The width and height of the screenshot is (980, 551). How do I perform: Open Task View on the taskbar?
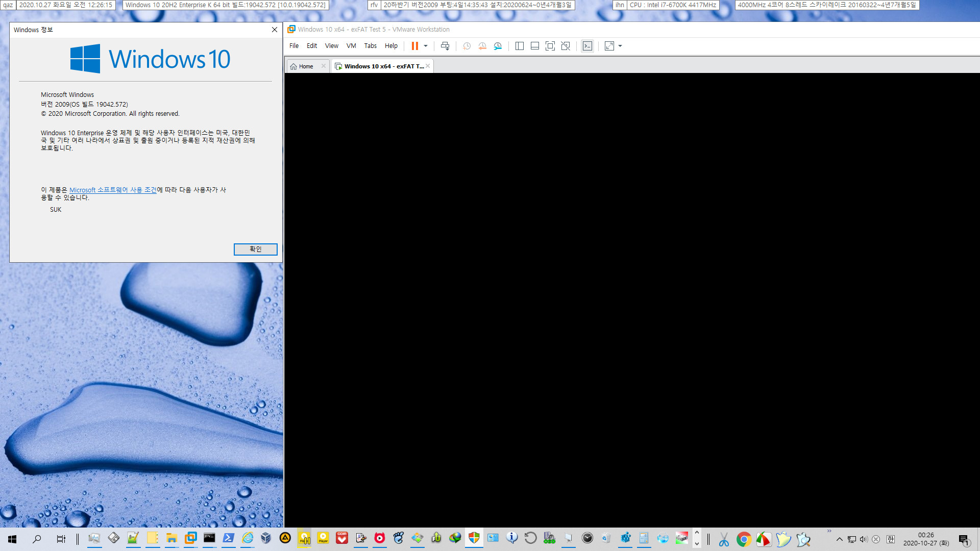(61, 539)
